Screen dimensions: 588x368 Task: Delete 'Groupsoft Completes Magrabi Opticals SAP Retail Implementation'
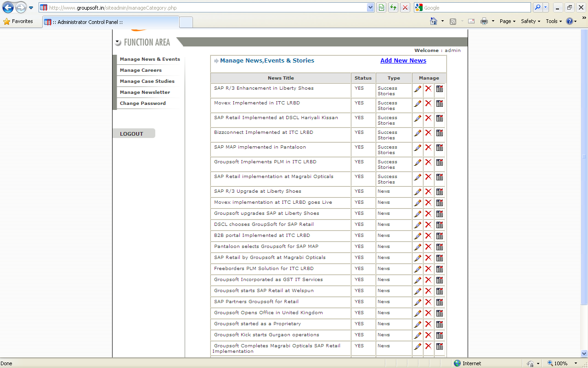tap(428, 346)
